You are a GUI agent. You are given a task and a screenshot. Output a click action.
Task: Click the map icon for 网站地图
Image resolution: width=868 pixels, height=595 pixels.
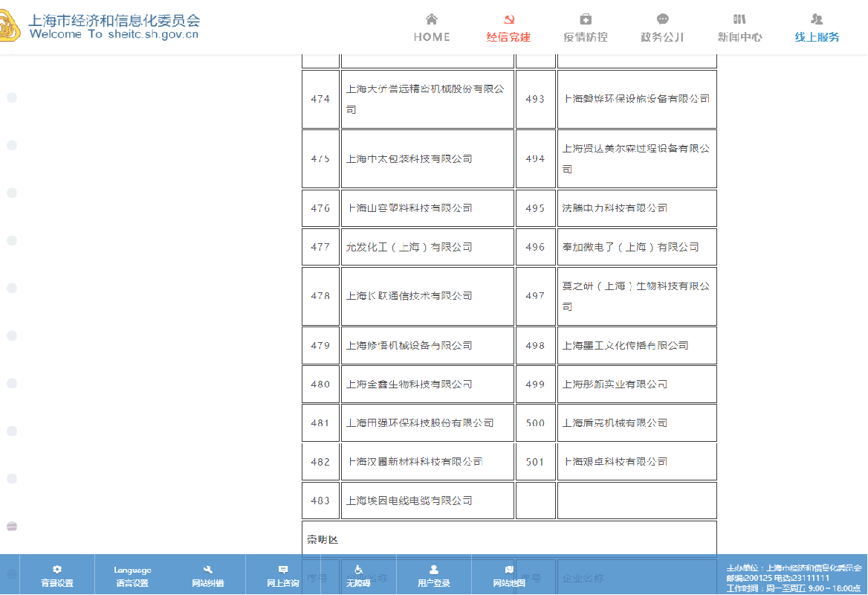[509, 570]
